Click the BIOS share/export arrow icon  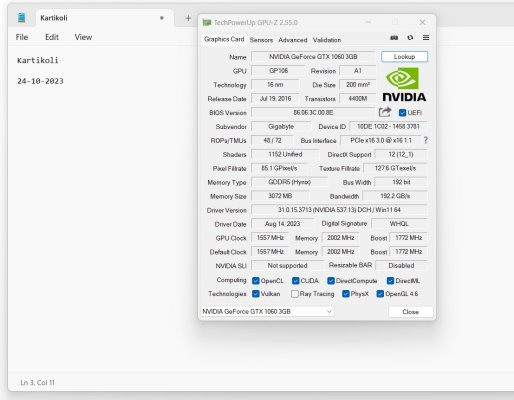[385, 112]
